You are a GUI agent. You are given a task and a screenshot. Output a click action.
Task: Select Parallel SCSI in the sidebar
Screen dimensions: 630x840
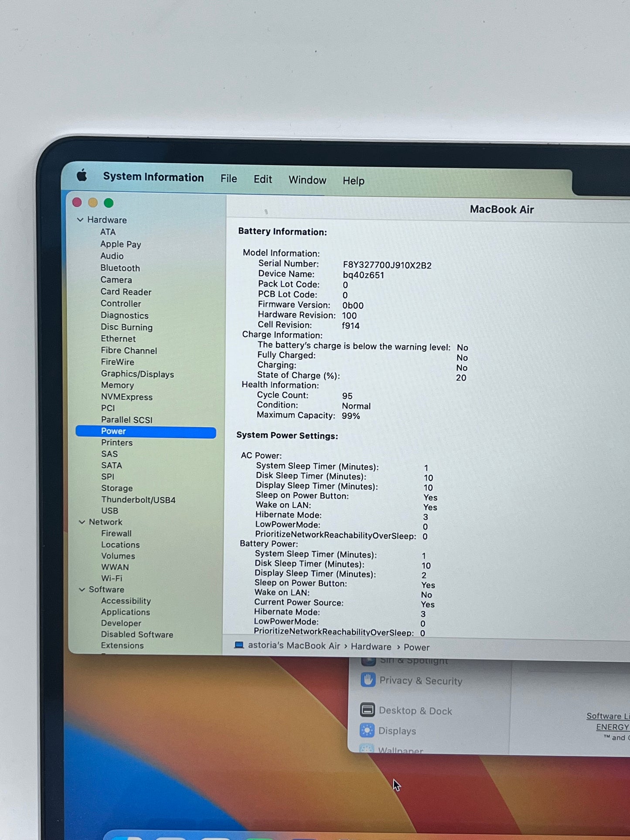[127, 420]
